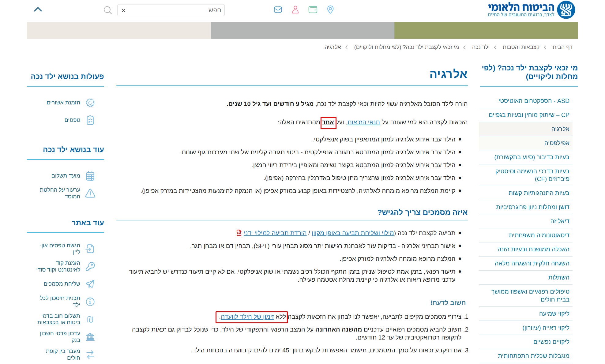This screenshot has width=605, height=364.
Task: Click the שליחת מסמכים paper plane icon
Action: pyautogui.click(x=90, y=284)
